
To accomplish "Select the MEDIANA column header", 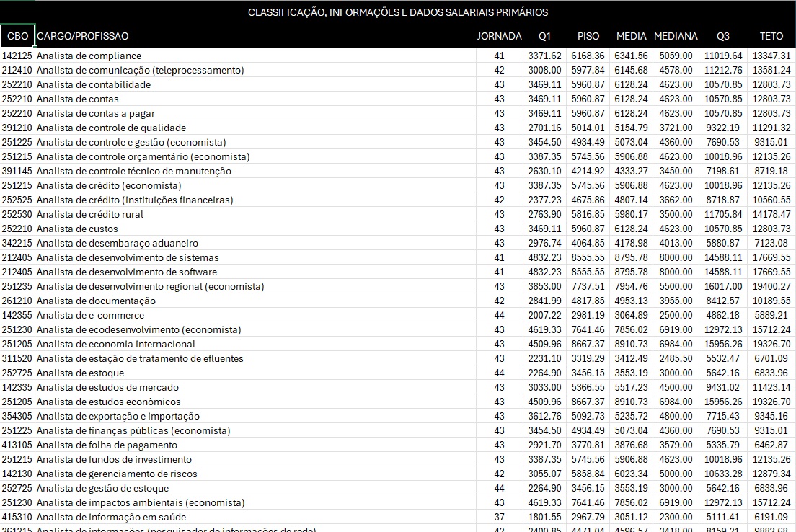I will tap(676, 36).
